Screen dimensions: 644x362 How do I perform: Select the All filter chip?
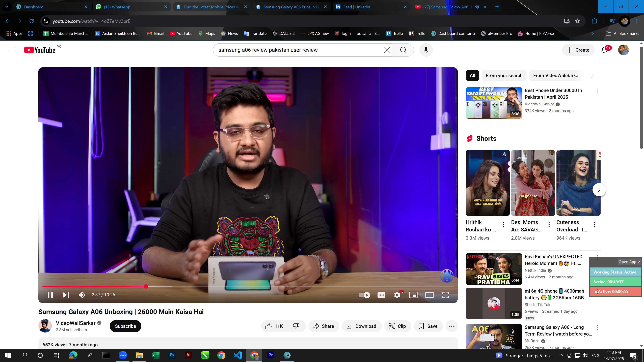pos(472,75)
